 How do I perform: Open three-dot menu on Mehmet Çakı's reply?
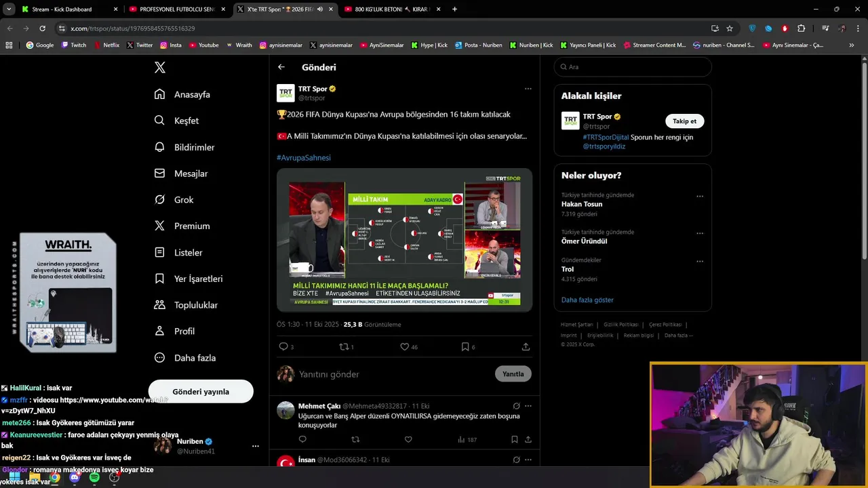click(x=528, y=406)
